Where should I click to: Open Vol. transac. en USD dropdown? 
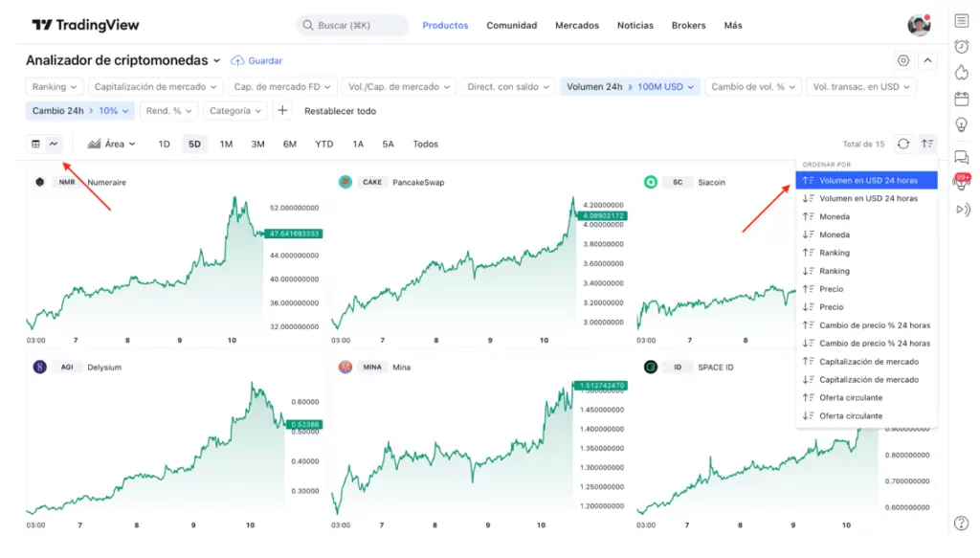click(860, 87)
